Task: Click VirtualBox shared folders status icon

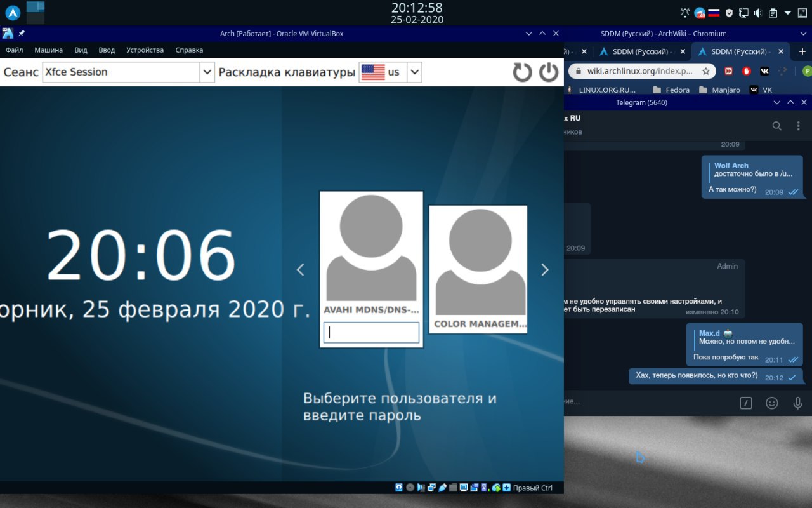Action: point(453,488)
